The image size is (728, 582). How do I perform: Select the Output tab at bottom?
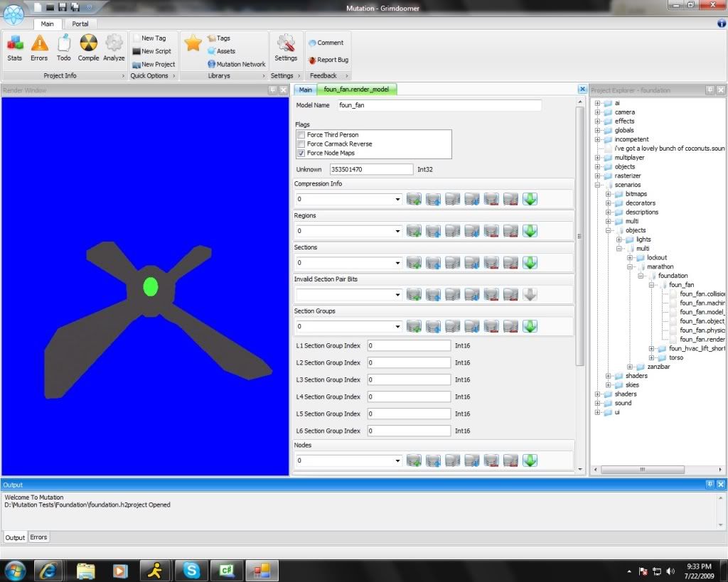point(15,537)
